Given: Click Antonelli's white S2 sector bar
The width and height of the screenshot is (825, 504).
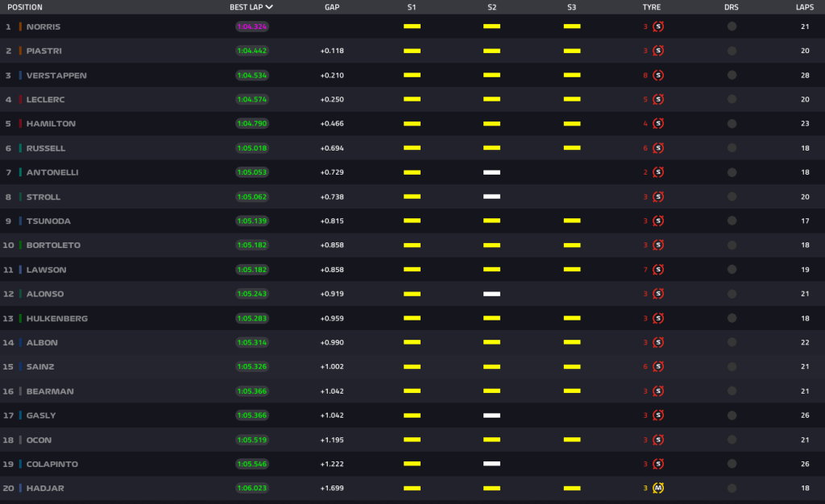Looking at the screenshot, I should [492, 172].
